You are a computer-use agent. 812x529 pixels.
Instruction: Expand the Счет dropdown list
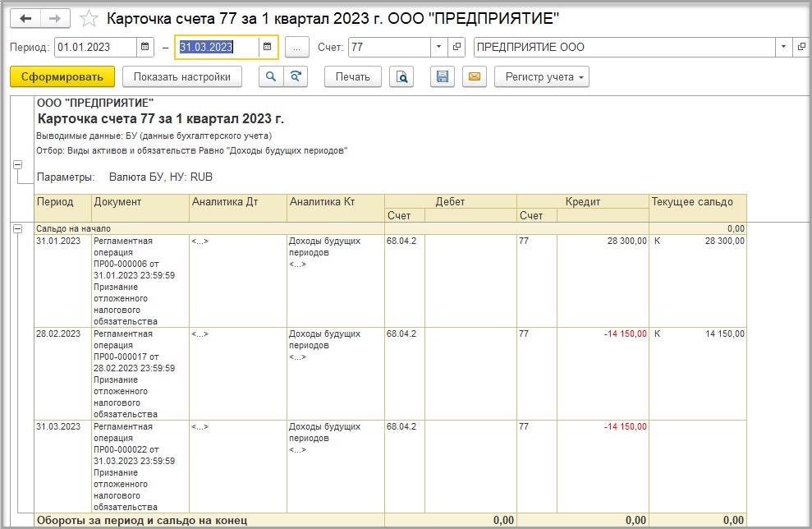[438, 47]
